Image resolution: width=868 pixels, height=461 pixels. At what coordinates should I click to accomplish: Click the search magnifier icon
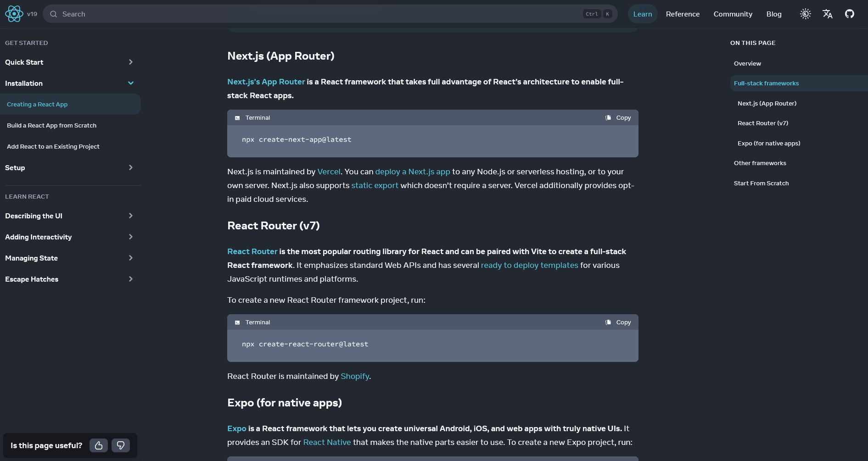[x=54, y=14]
